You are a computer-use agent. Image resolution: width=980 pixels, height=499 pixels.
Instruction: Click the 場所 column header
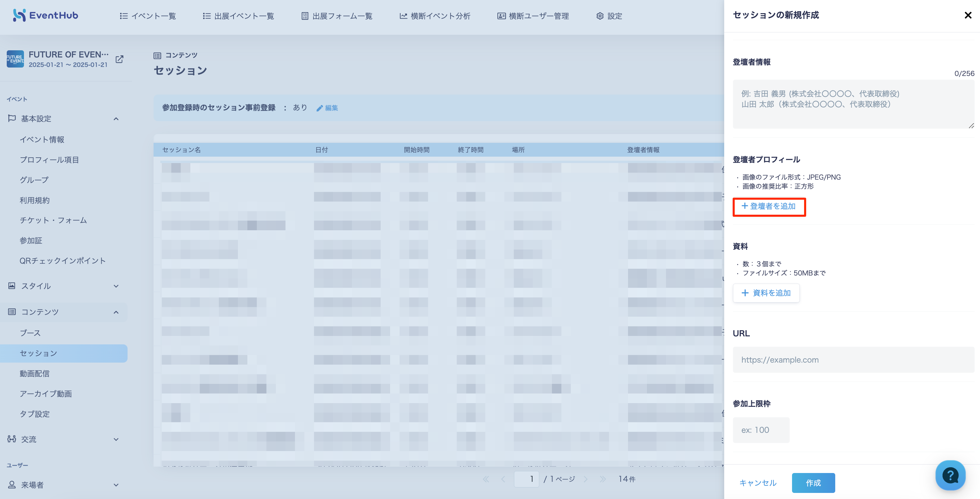click(518, 150)
